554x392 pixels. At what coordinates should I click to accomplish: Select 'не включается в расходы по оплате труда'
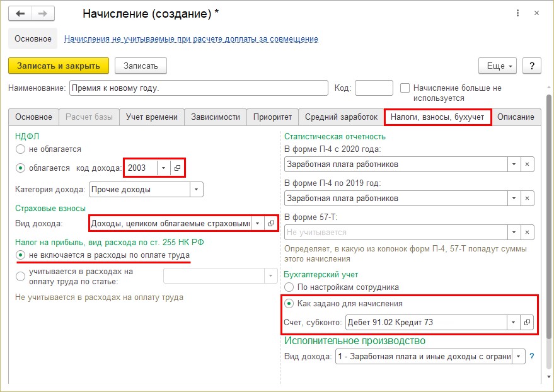pyautogui.click(x=21, y=255)
